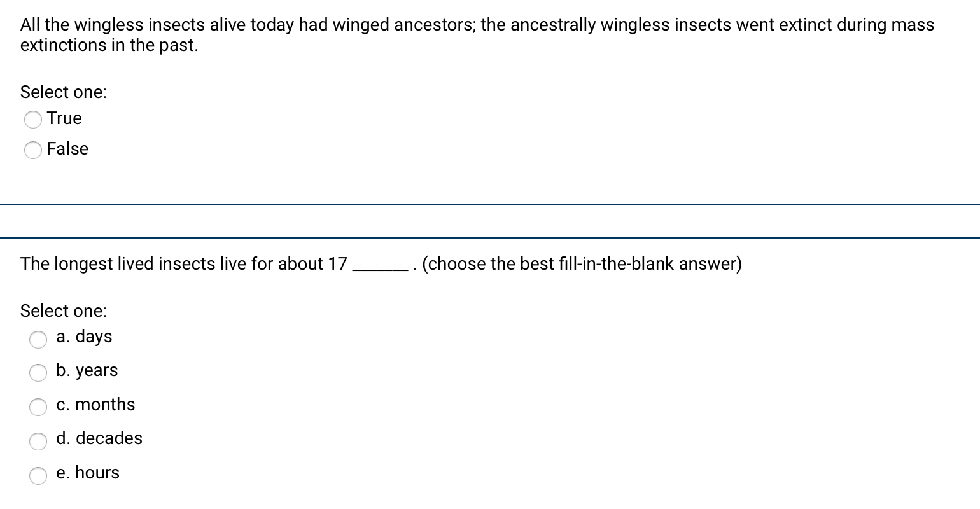The image size is (980, 509).
Task: Click the days answer text
Action: (83, 337)
